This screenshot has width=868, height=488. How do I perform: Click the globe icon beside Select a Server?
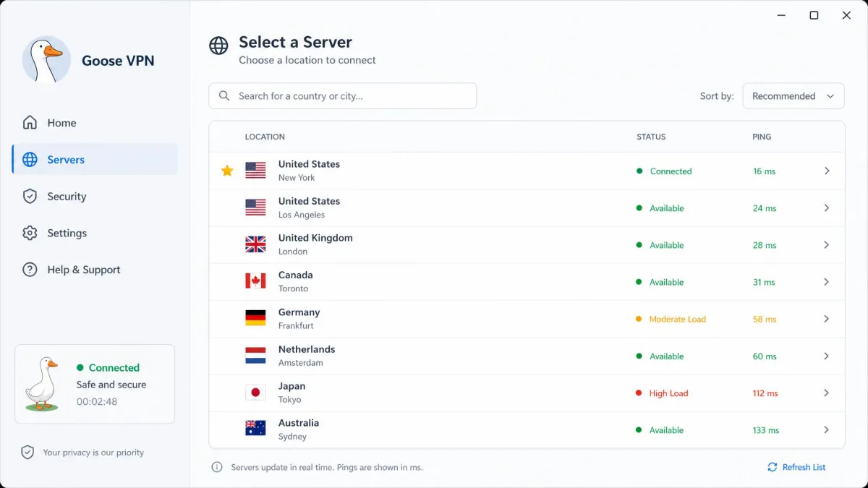click(218, 46)
